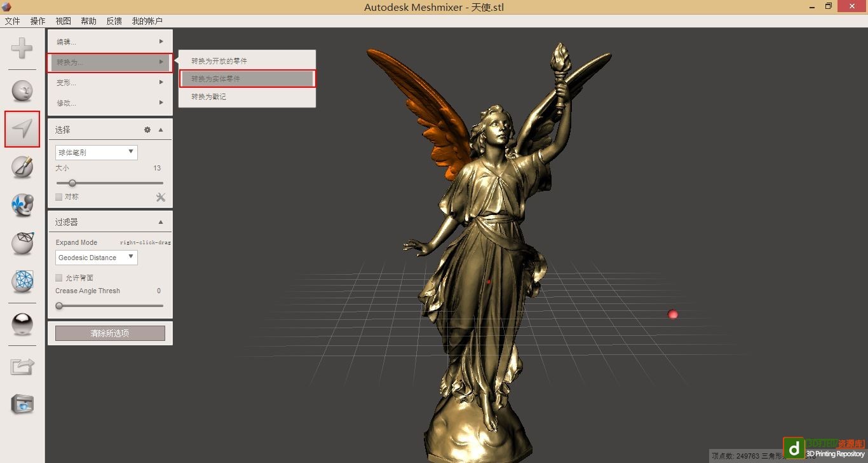This screenshot has width=868, height=463.
Task: Collapse the 选择 panel triangle
Action: coord(161,130)
